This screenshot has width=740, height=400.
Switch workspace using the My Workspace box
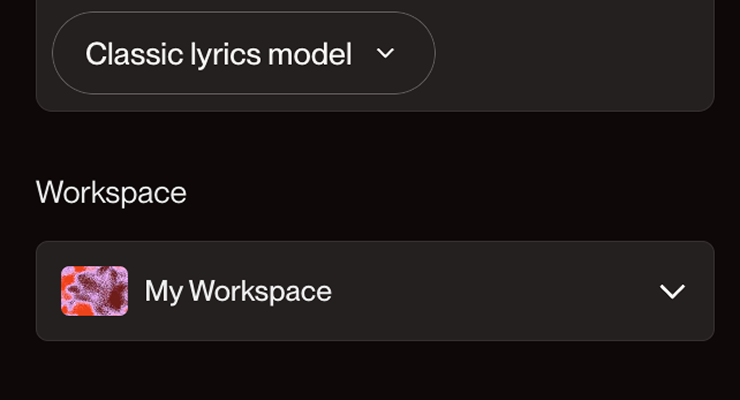point(375,291)
